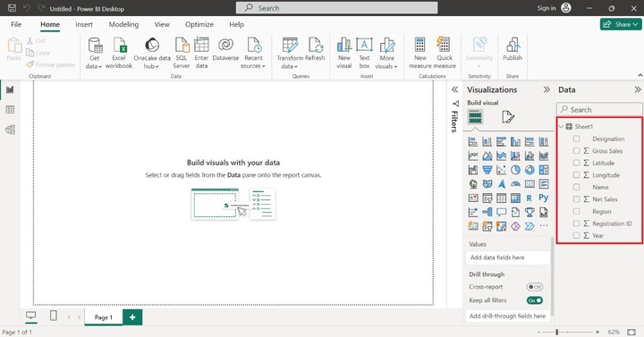The width and height of the screenshot is (644, 337).
Task: Open the Modeling tab
Action: (x=123, y=24)
